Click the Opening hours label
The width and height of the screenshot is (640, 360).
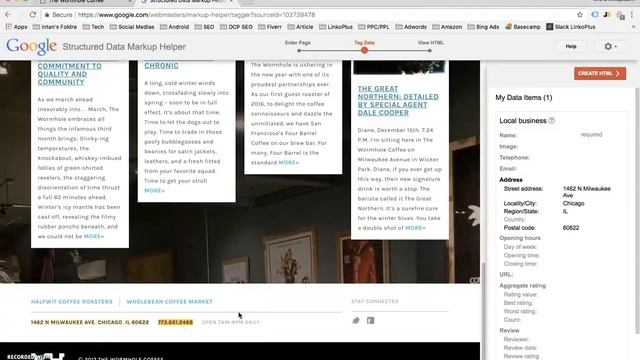(520, 238)
